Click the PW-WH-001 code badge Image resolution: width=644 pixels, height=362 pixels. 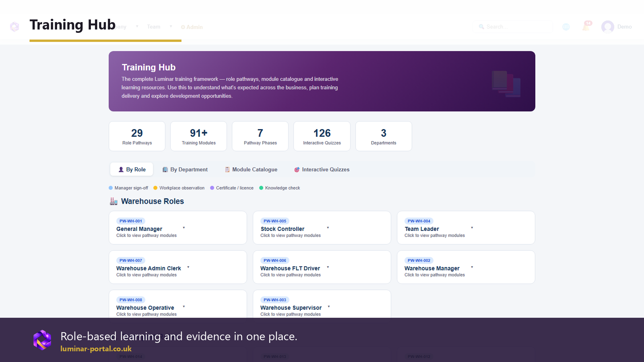click(x=131, y=221)
